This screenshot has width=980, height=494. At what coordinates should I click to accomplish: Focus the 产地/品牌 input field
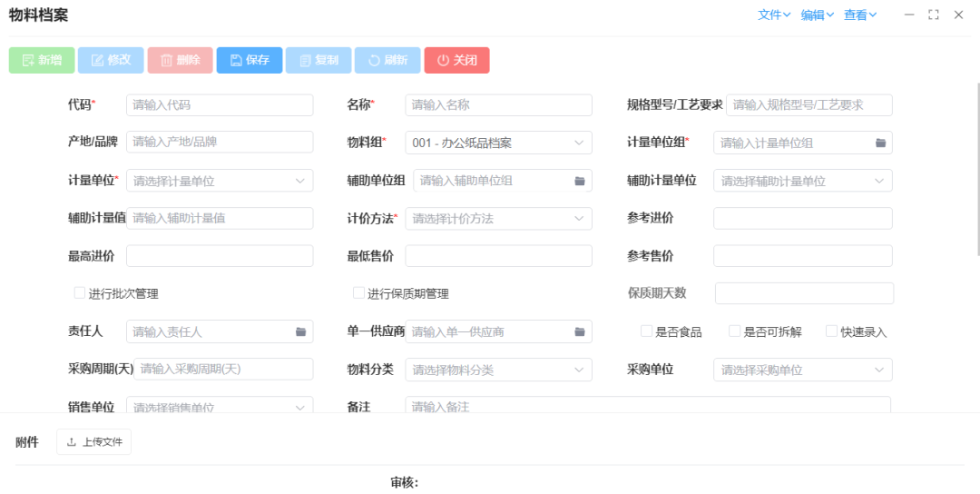(220, 142)
